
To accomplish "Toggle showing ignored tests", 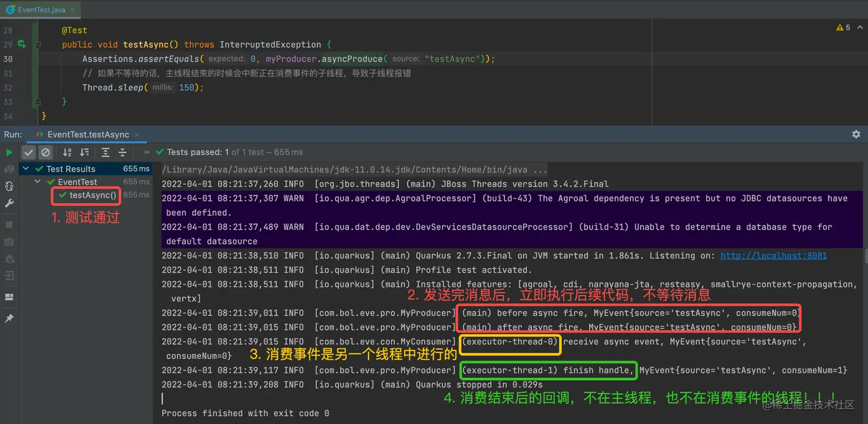I will (x=45, y=152).
